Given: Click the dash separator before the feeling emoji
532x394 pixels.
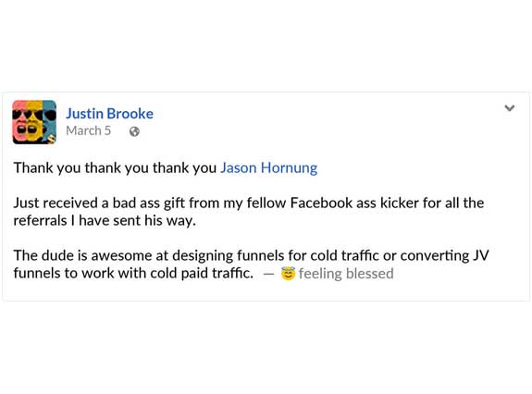Looking at the screenshot, I should [268, 274].
